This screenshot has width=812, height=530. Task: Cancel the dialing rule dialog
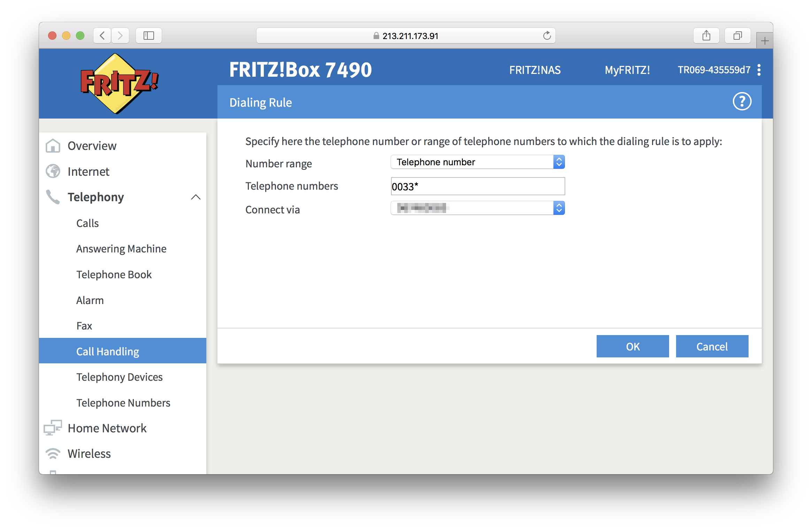(x=712, y=346)
